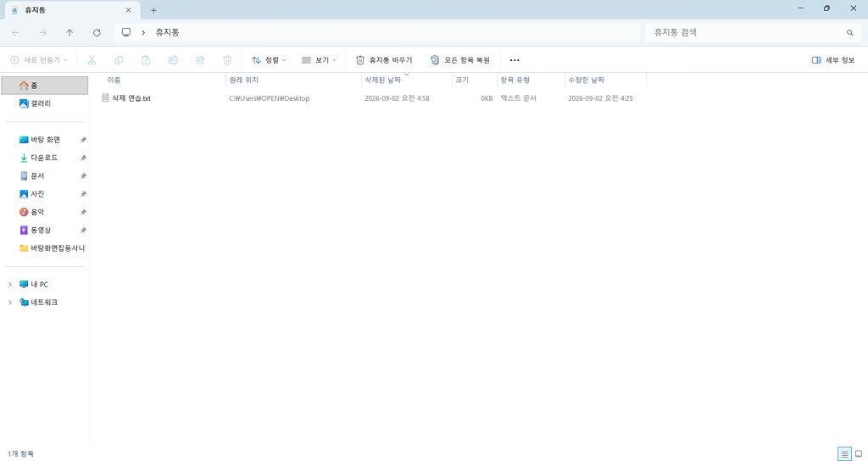
Task: Click the address bar chevron before 휴지통
Action: tap(143, 33)
